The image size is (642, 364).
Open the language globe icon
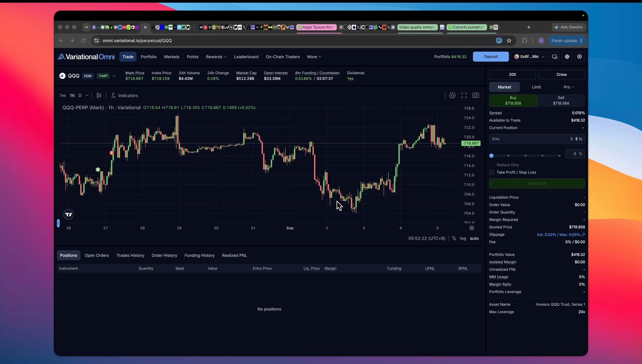point(567,57)
